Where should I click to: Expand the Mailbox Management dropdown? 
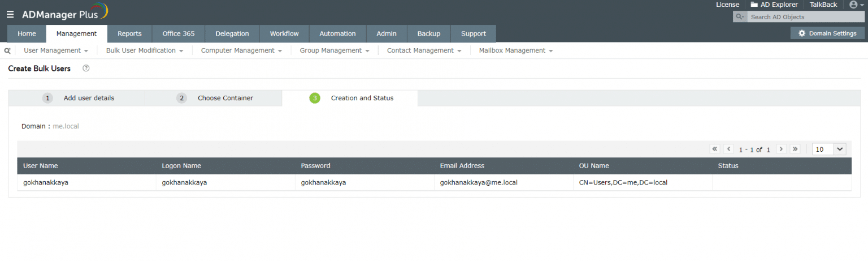tap(516, 50)
